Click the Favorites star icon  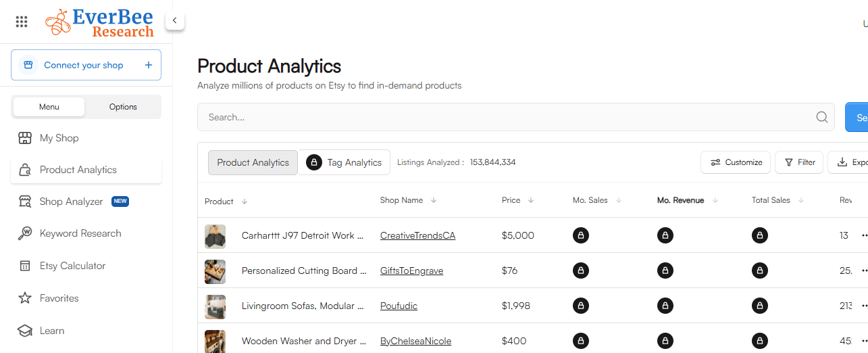25,298
